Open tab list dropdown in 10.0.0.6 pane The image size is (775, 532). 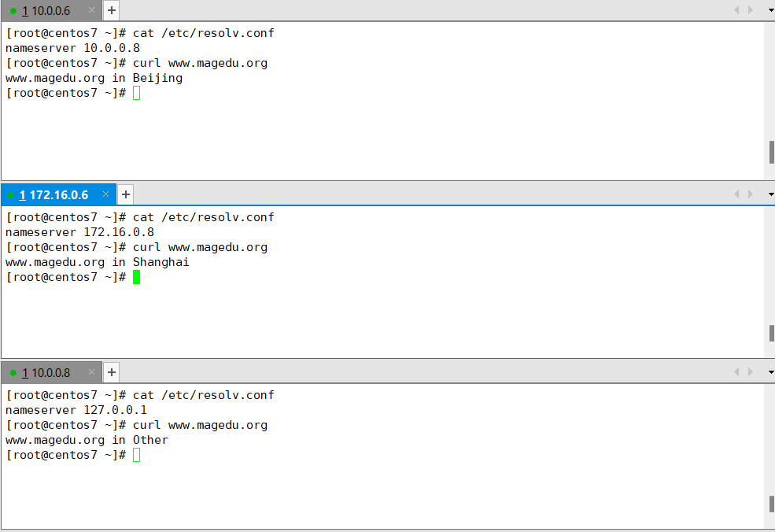[771, 10]
